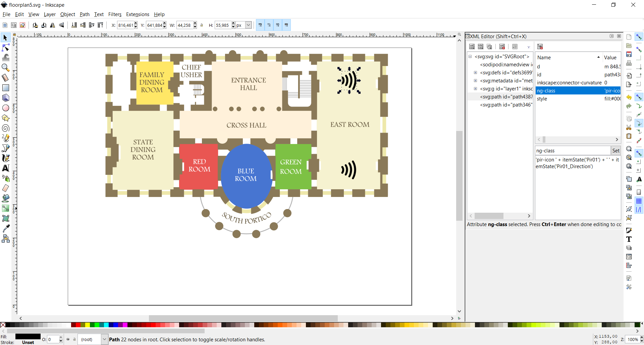This screenshot has height=345, width=644.
Task: Pick the yellow swatch in palette
Action: click(x=88, y=325)
